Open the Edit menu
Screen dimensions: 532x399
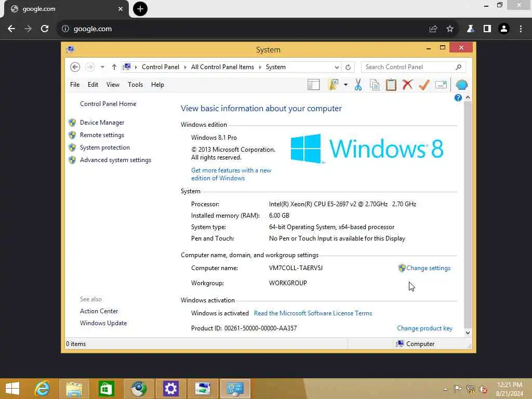93,85
